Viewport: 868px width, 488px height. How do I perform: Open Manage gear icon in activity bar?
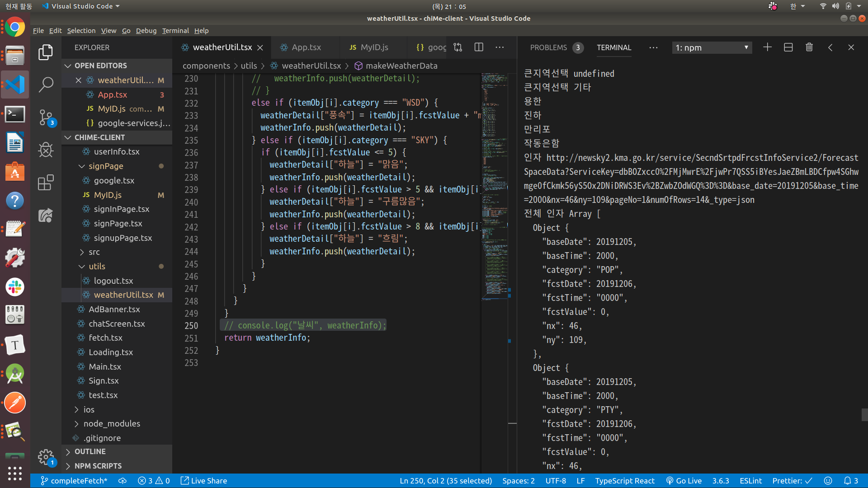46,457
